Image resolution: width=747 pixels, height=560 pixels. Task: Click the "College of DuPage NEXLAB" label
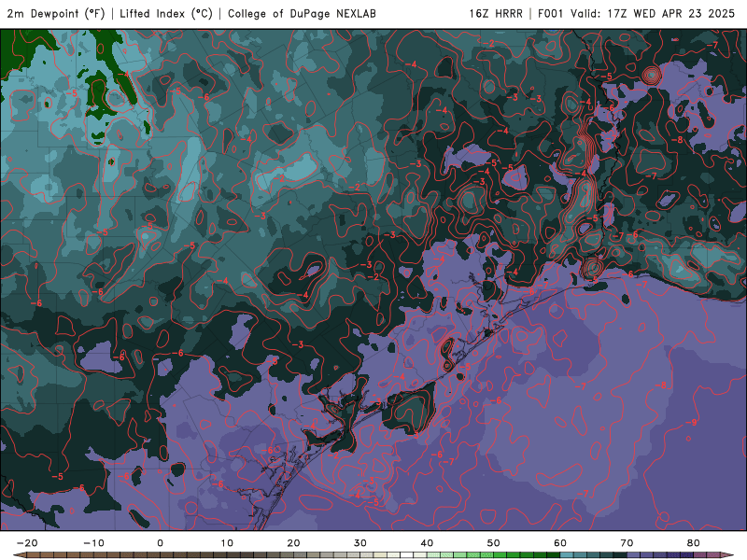302,13
